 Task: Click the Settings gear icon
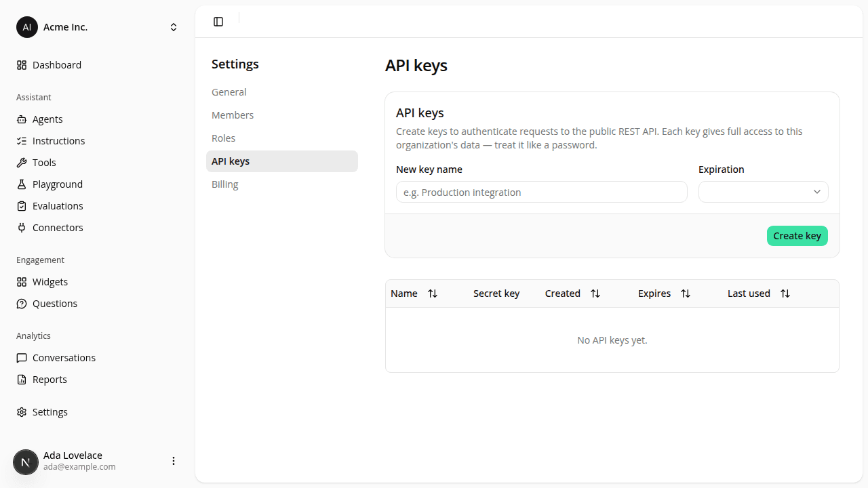point(22,412)
